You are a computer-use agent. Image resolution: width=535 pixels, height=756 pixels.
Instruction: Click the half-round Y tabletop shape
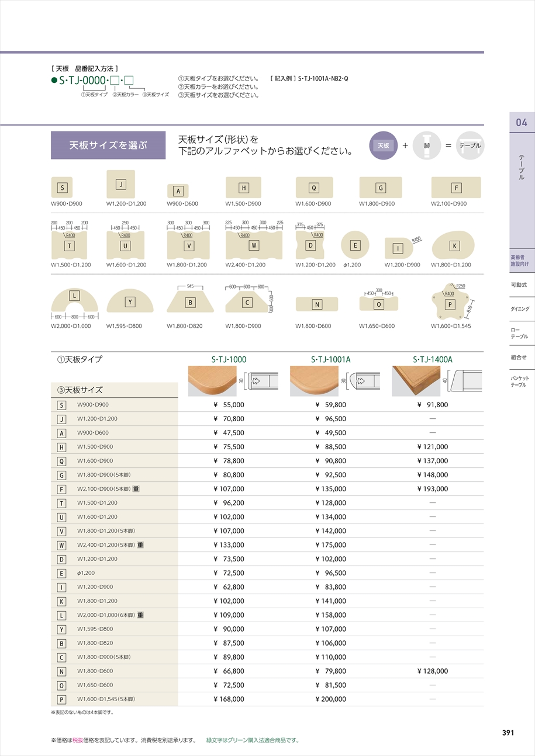click(x=130, y=302)
